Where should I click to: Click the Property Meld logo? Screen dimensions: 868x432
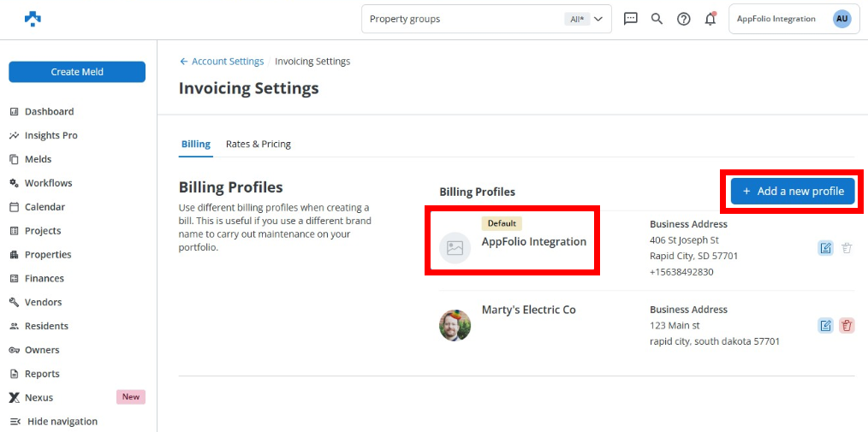[33, 19]
